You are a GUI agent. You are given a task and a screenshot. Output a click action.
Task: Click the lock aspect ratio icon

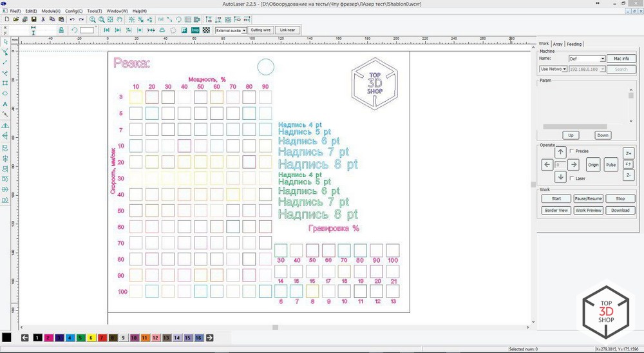tap(61, 30)
